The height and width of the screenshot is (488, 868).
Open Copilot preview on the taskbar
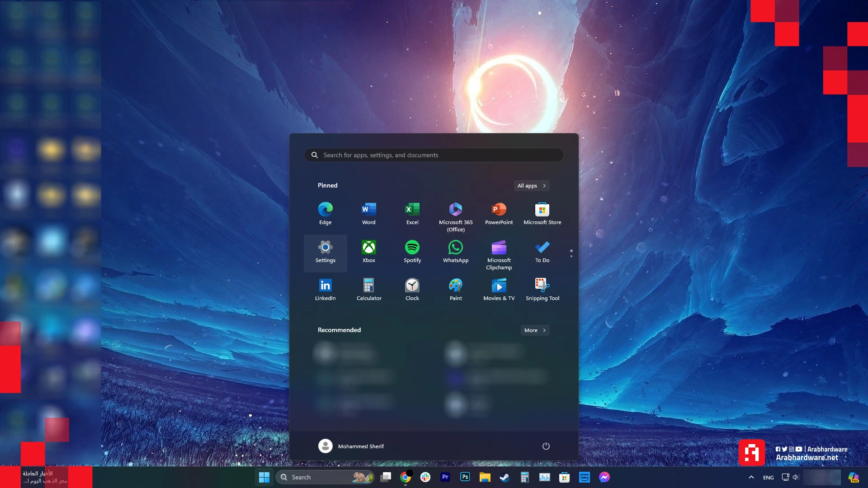[x=854, y=477]
